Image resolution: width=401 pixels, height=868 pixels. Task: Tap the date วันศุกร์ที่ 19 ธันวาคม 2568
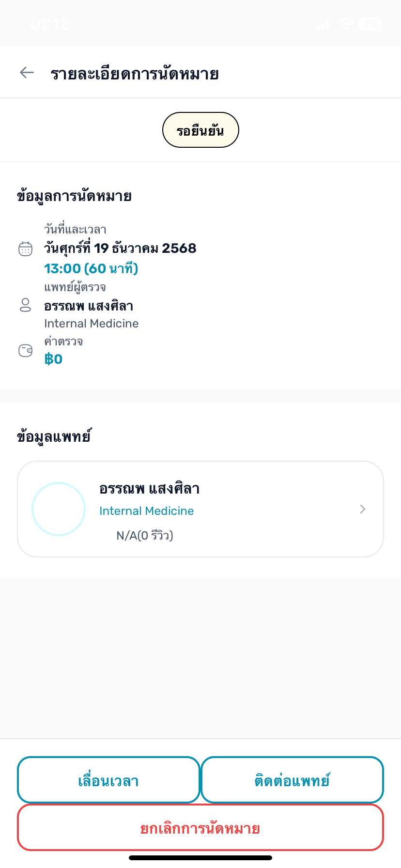pos(120,248)
